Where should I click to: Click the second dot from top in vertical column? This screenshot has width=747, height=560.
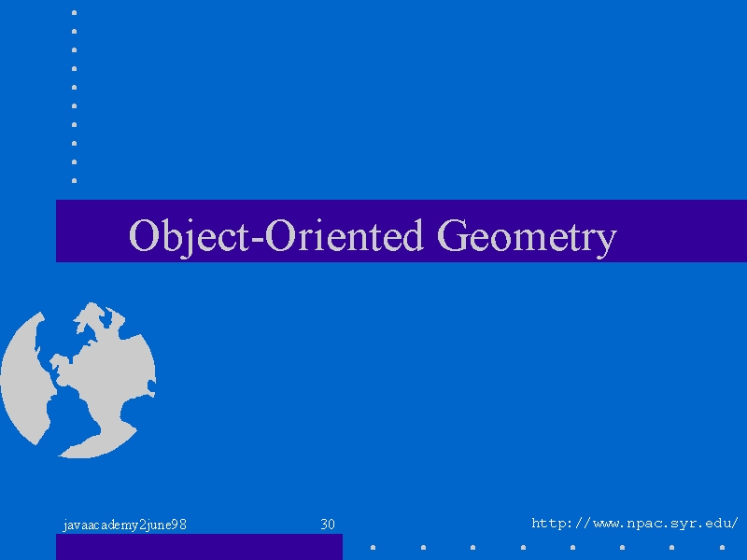pos(75,32)
